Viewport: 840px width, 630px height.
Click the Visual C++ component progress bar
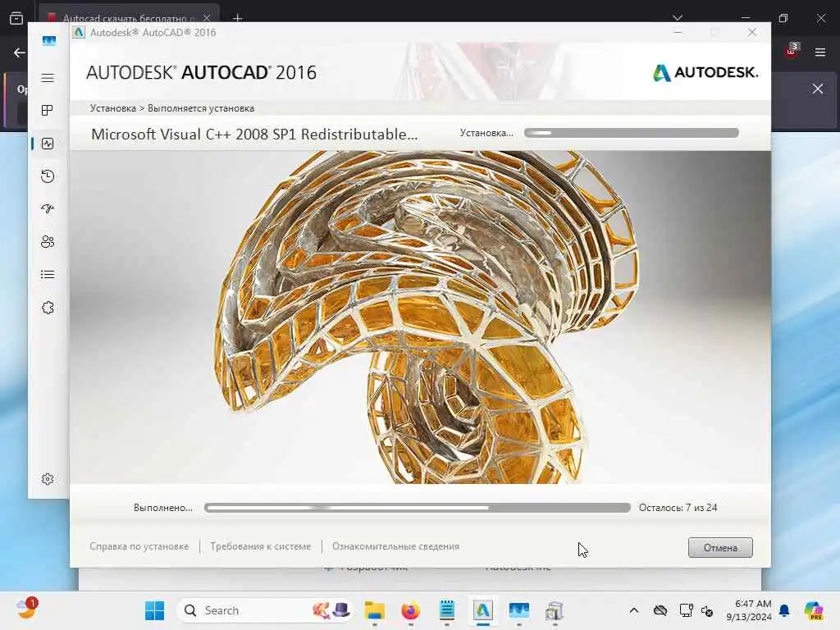pos(631,133)
